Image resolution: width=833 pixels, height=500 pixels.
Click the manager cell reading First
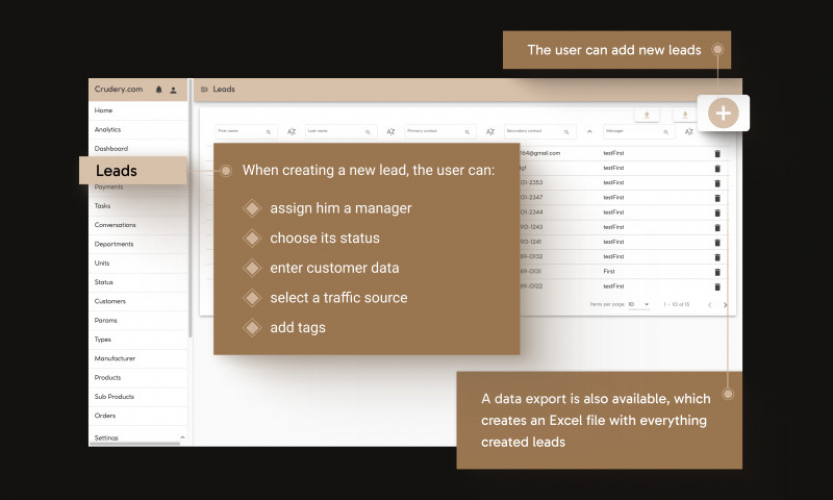point(609,272)
